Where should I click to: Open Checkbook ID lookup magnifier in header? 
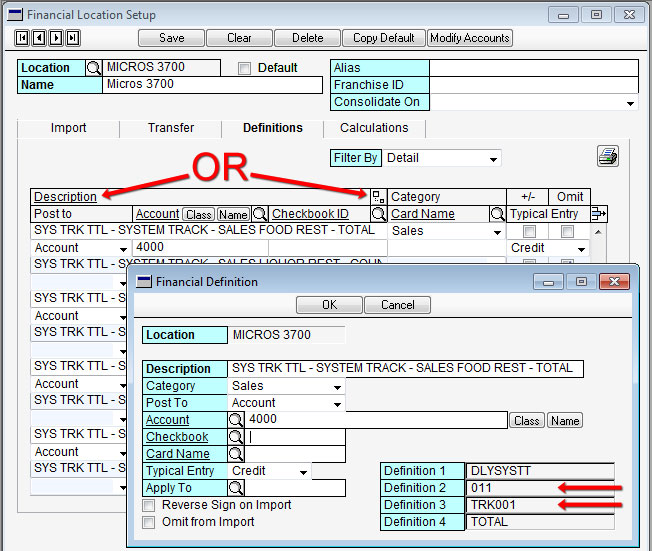[378, 214]
